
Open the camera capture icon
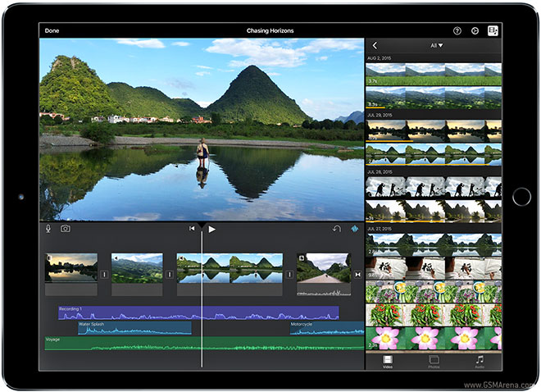65,229
